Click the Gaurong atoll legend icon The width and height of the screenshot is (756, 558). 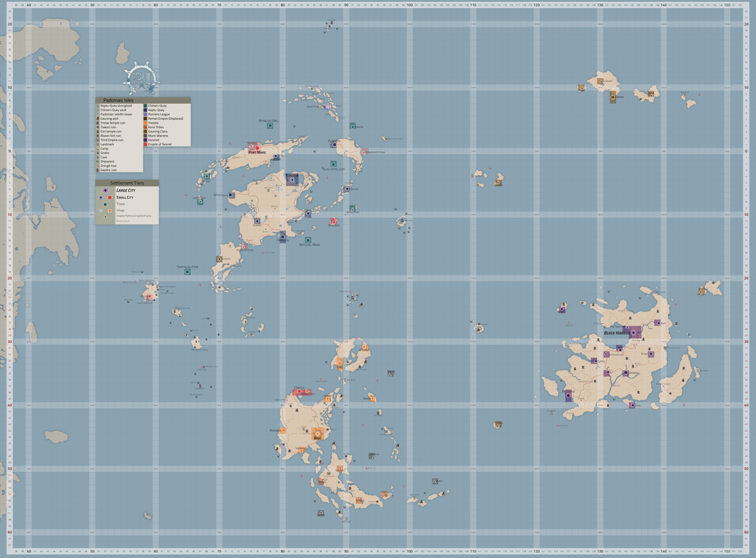tap(98, 118)
